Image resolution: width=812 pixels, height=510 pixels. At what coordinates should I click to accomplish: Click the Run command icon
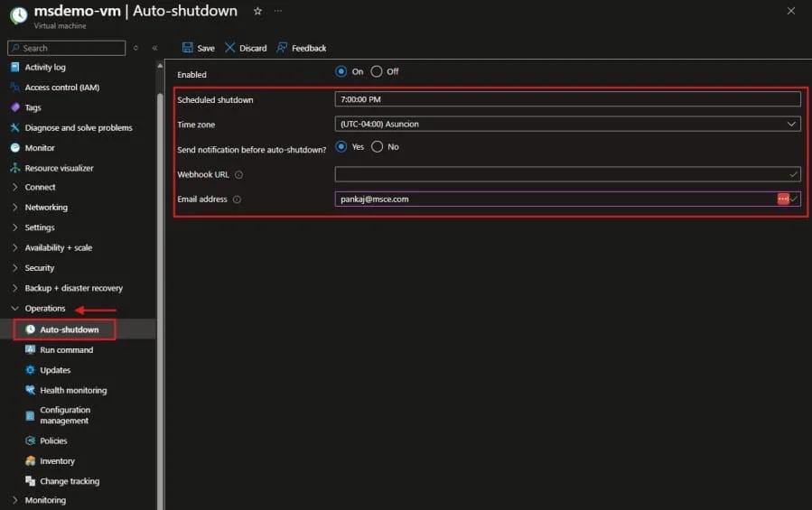click(30, 349)
